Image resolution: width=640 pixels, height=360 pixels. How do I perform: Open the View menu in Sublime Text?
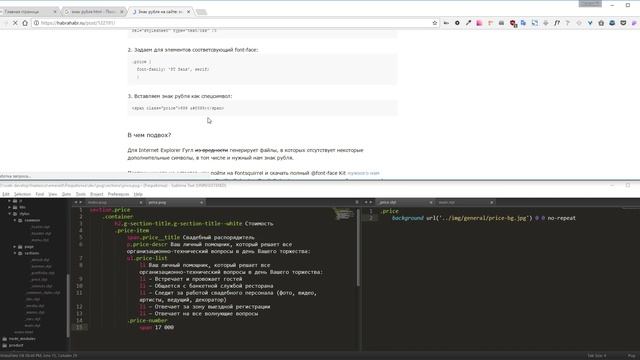pyautogui.click(x=53, y=194)
